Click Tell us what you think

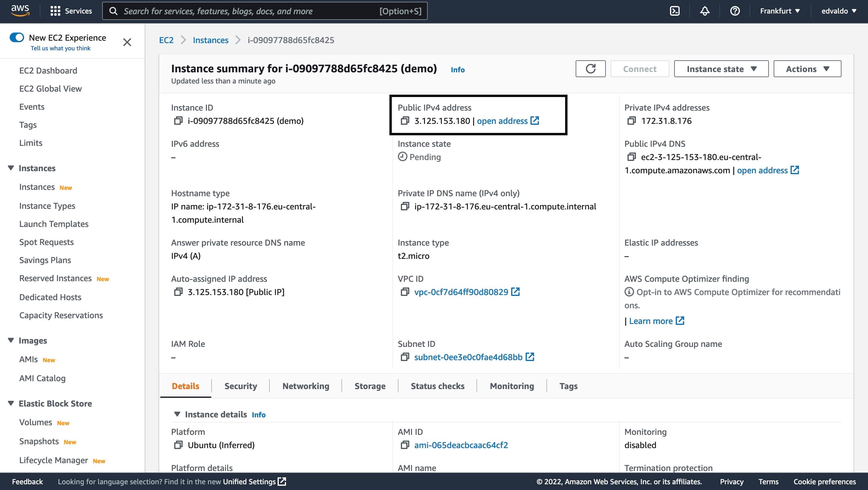point(61,48)
